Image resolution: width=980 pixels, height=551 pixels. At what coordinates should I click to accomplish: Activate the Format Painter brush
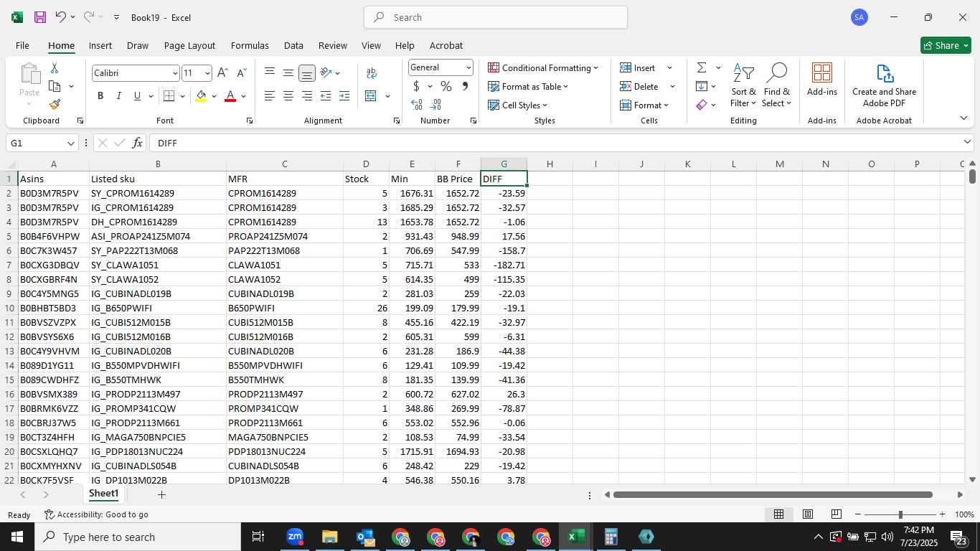click(55, 104)
